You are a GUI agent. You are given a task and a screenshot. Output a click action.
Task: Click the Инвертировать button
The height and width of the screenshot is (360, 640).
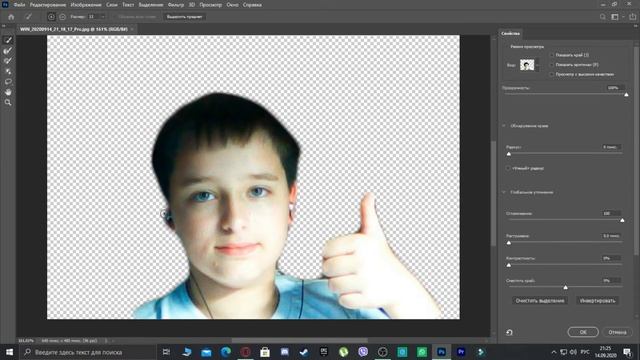pyautogui.click(x=598, y=301)
